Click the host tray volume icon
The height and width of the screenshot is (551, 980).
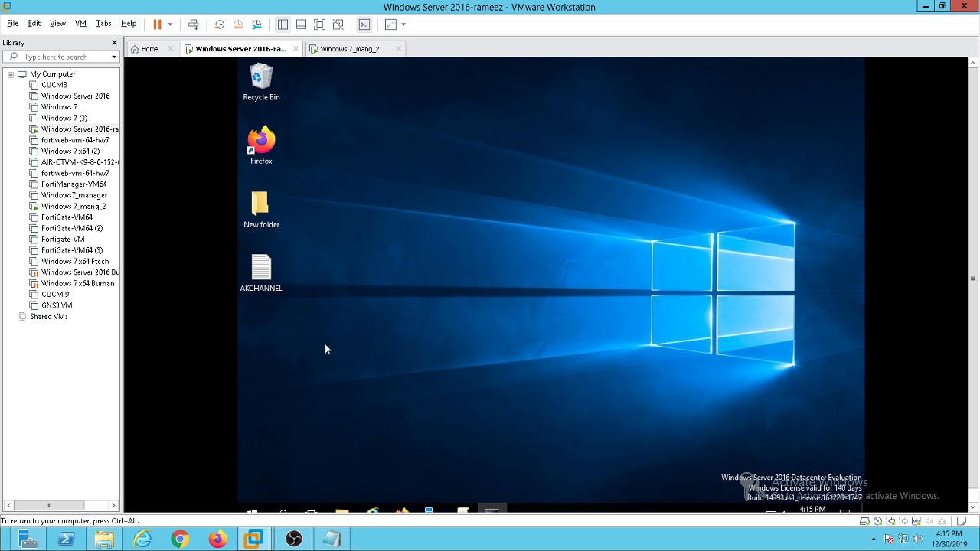point(918,540)
